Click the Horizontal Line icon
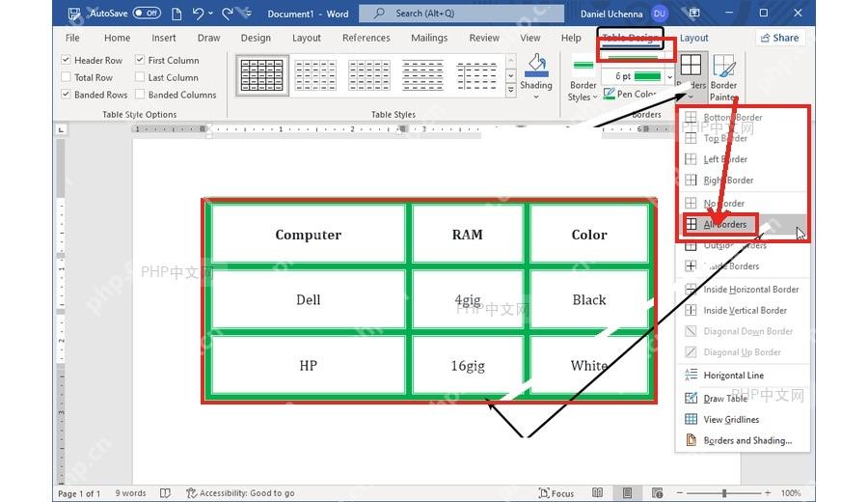 click(x=691, y=376)
